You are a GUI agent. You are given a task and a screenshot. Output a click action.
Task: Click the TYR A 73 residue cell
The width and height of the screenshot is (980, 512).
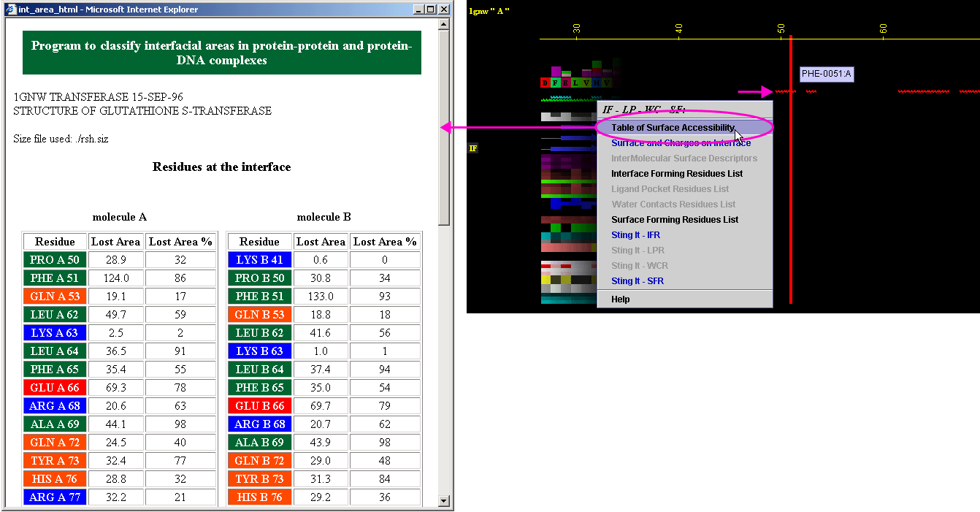pyautogui.click(x=55, y=461)
